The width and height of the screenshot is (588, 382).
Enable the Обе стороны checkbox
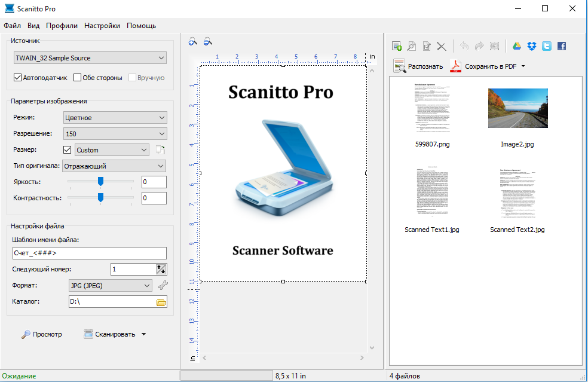tap(78, 78)
